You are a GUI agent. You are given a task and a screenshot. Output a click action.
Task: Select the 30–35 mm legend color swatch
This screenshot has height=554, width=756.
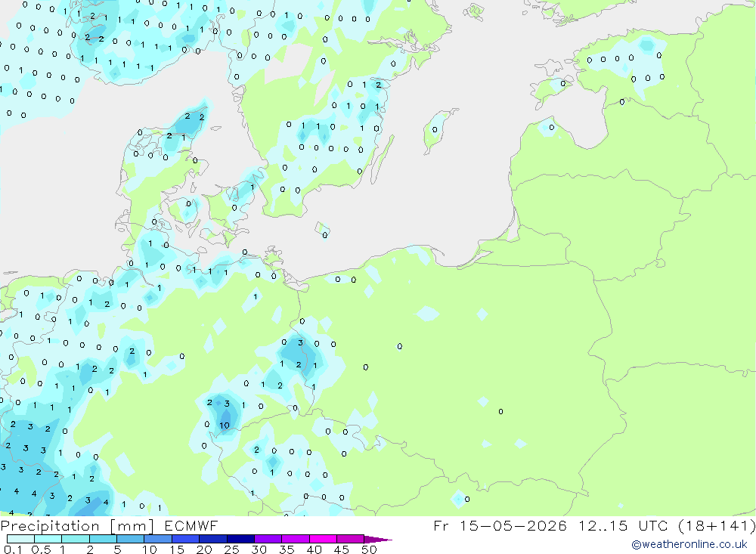pyautogui.click(x=268, y=539)
